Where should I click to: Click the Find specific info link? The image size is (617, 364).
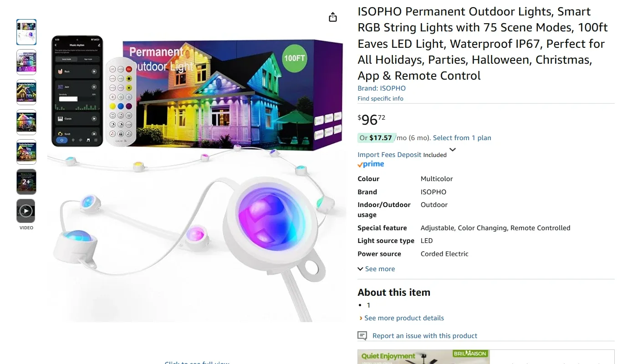(380, 98)
